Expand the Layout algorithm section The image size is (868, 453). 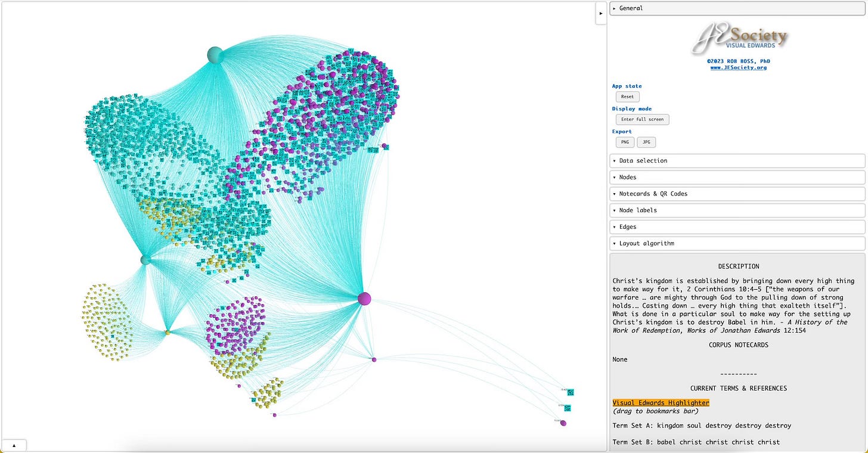click(x=737, y=243)
